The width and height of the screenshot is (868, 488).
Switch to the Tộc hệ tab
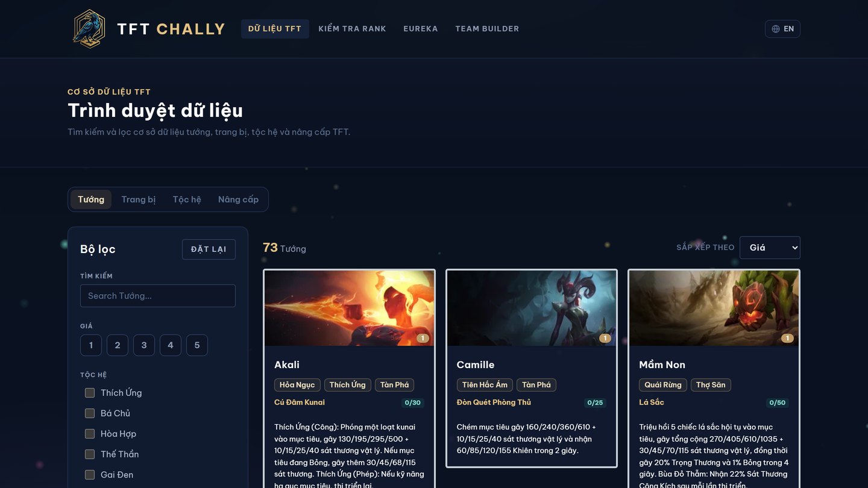coord(187,199)
